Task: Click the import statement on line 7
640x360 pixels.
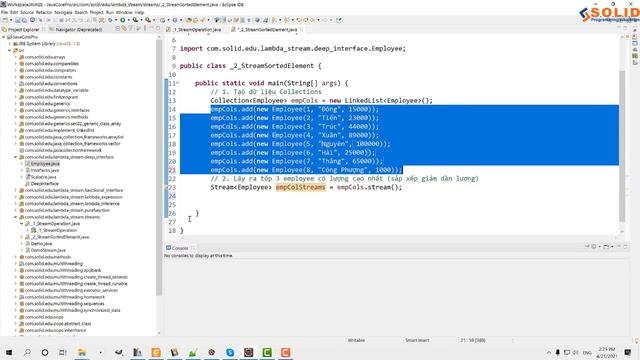Action: (293, 49)
